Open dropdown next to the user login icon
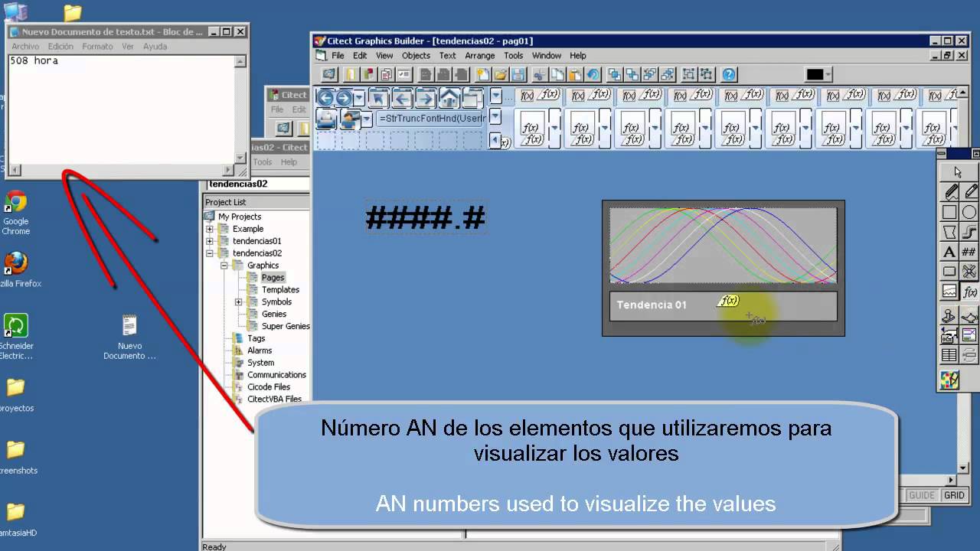The image size is (980, 551). (367, 119)
